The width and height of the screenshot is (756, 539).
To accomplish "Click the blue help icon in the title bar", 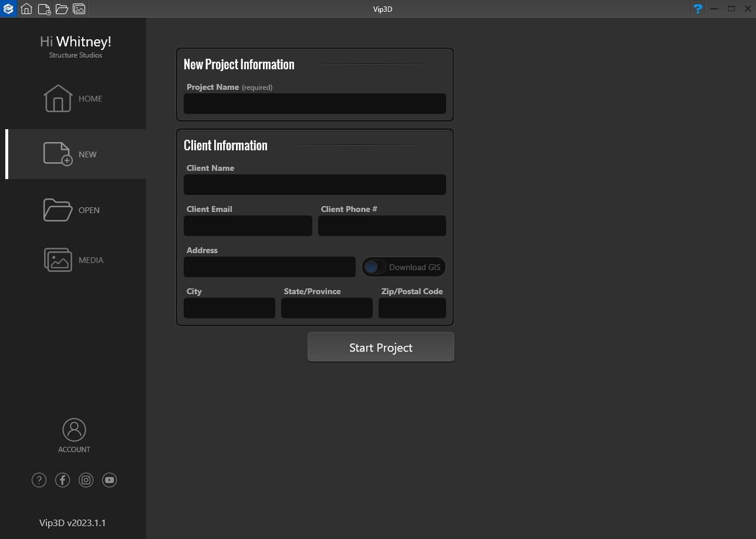I will click(697, 9).
